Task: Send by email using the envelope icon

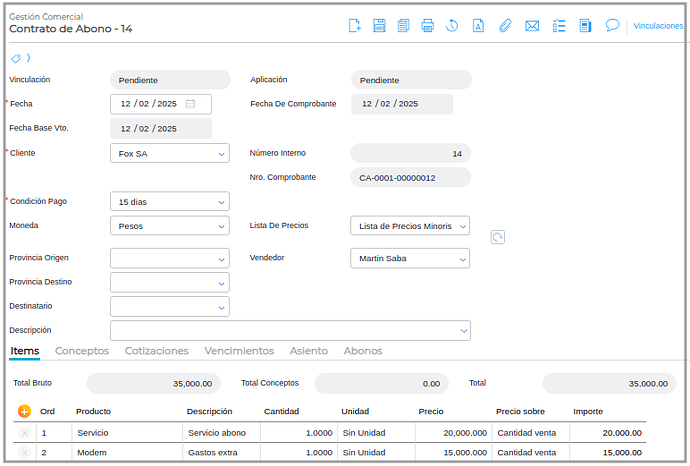Action: 532,26
